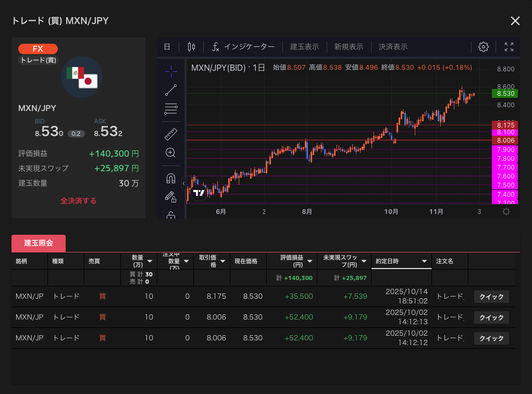Click the 8.530 current price label

(505, 94)
